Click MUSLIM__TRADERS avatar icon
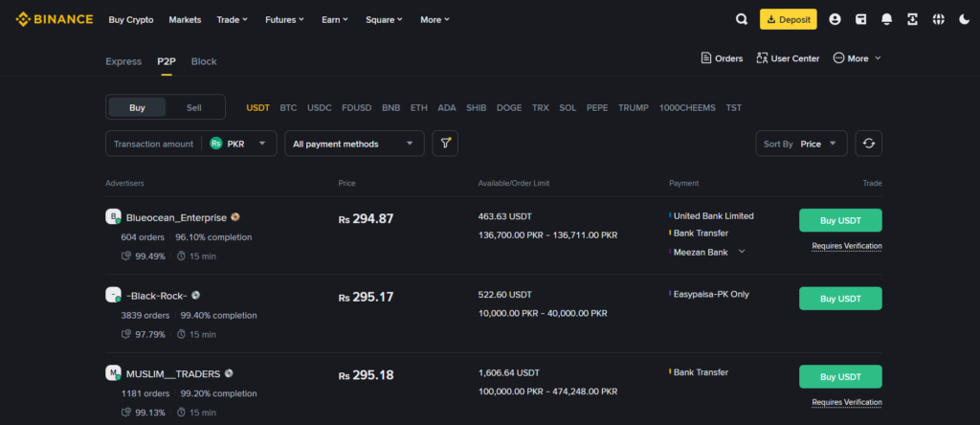The height and width of the screenshot is (425, 980). pos(113,373)
